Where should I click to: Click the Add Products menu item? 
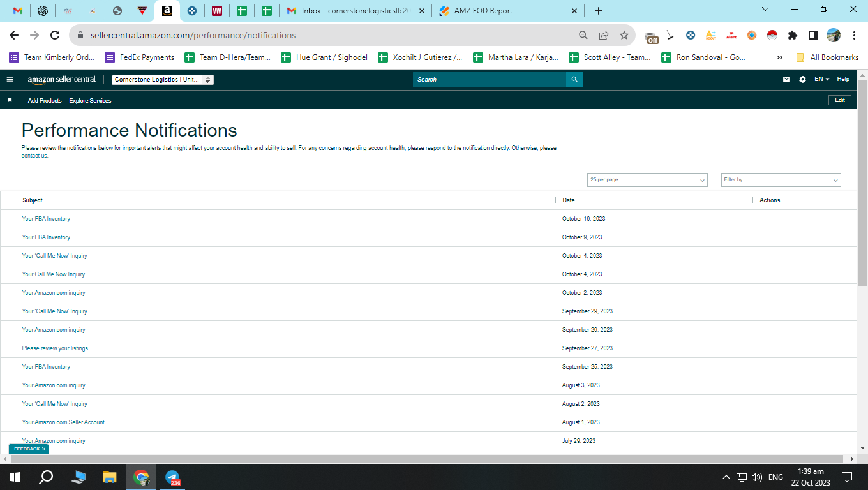click(45, 101)
